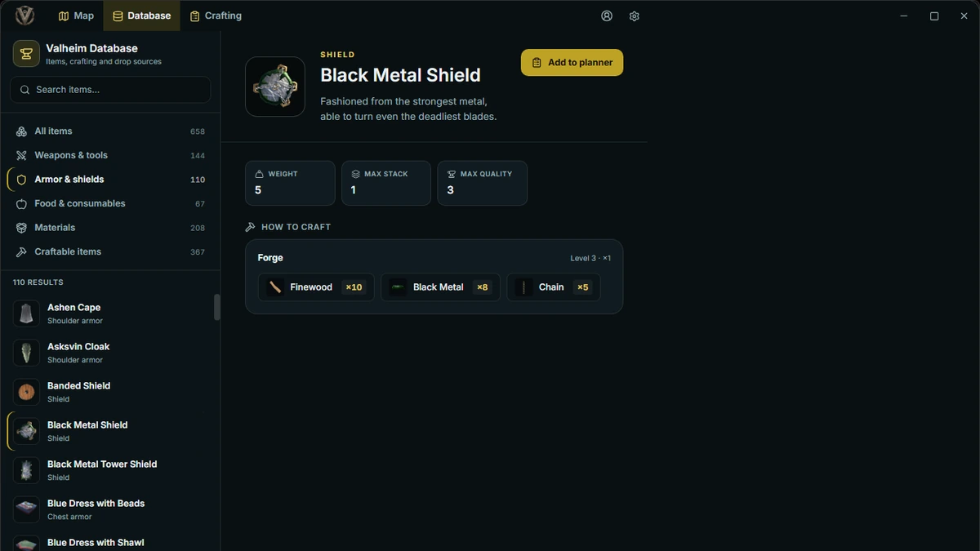Minimize the application window
The width and height of the screenshot is (980, 551).
pyautogui.click(x=904, y=16)
